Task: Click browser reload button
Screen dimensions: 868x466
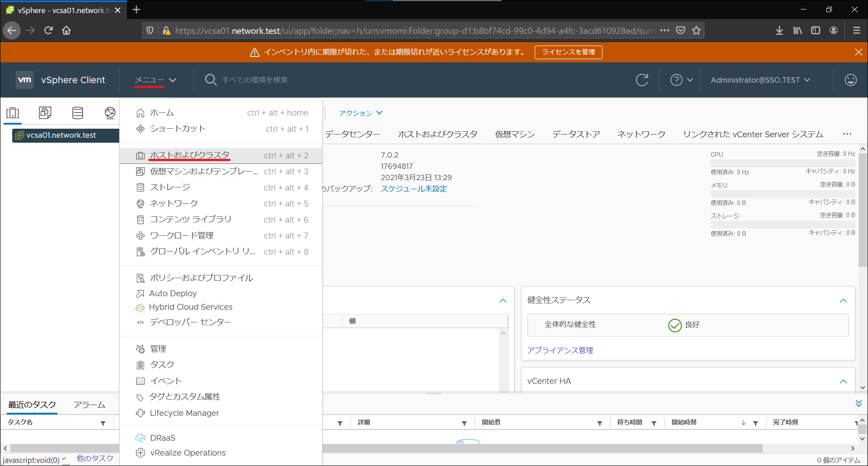Action: pyautogui.click(x=48, y=30)
